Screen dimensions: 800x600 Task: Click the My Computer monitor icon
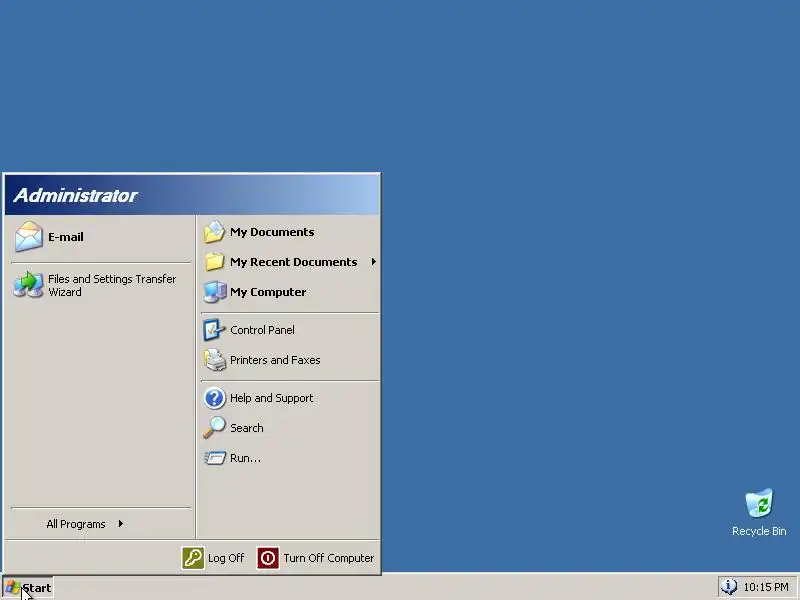pyautogui.click(x=215, y=292)
